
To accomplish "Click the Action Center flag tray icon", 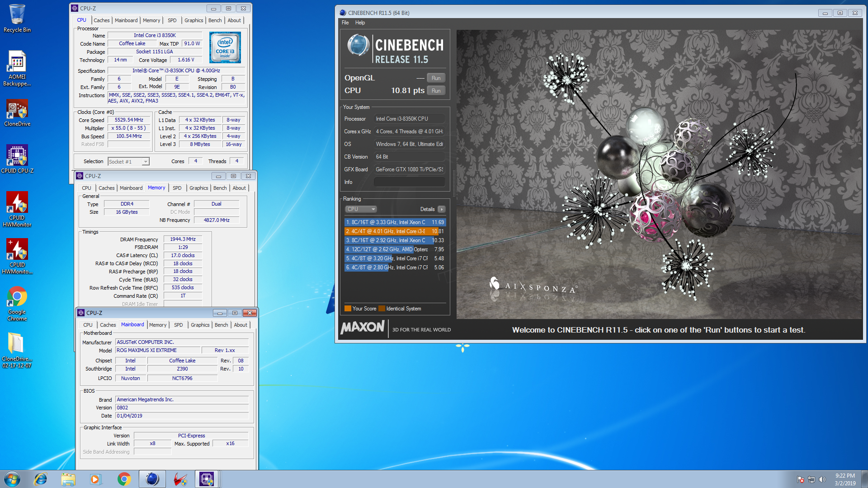I will click(x=801, y=479).
